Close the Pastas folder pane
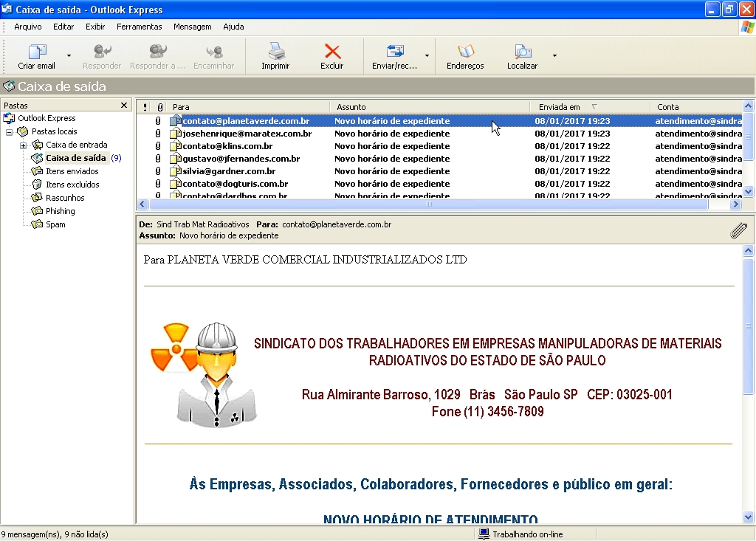The height and width of the screenshot is (541, 756). tap(124, 105)
